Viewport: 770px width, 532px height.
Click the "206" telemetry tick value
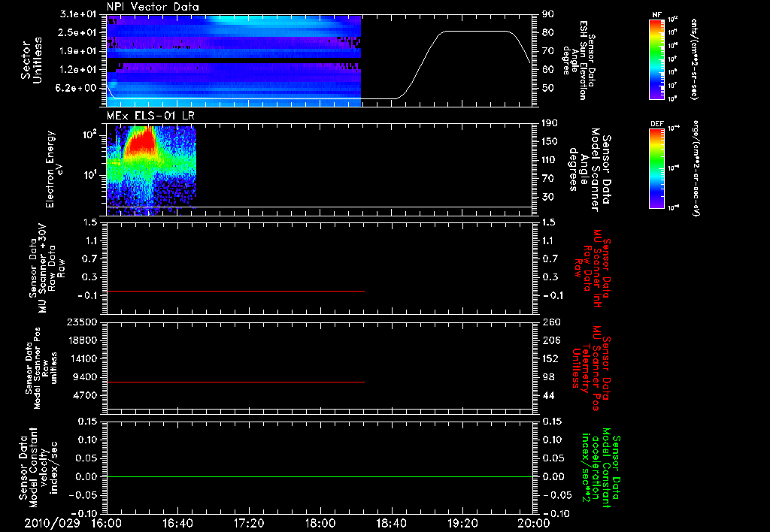coord(551,340)
